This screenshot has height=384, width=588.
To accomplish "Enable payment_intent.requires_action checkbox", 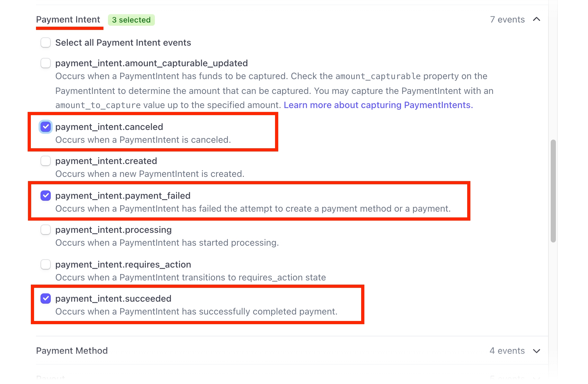I will tap(46, 264).
